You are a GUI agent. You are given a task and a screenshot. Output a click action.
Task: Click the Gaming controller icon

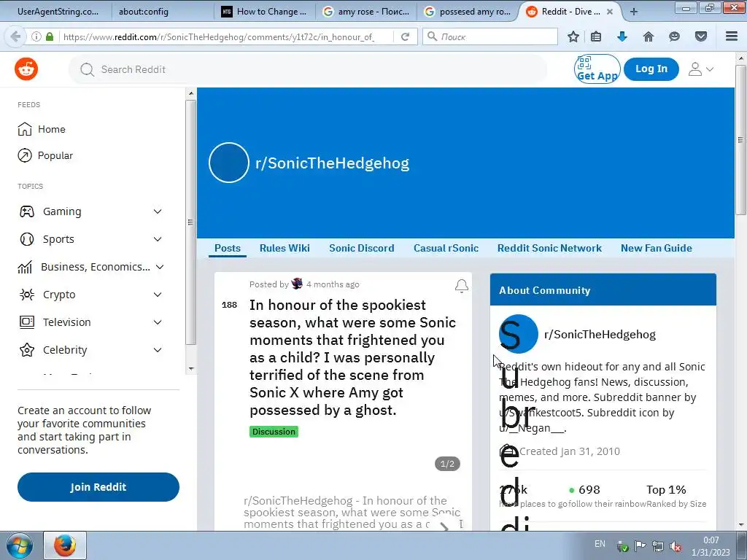(27, 211)
